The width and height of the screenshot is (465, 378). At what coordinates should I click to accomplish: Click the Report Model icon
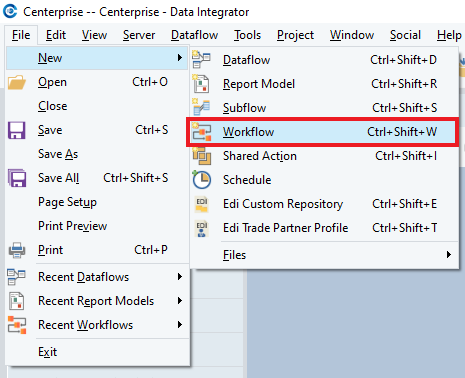click(201, 84)
